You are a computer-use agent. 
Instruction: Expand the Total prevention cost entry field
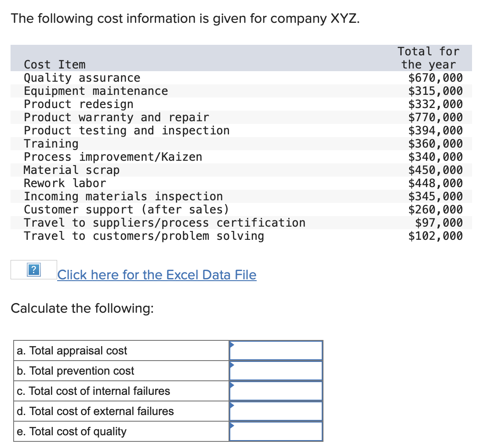pyautogui.click(x=276, y=370)
